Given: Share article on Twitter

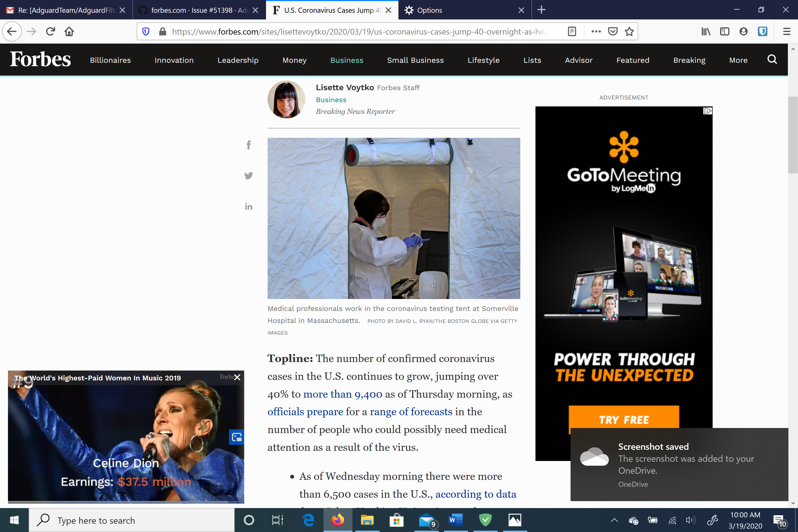Looking at the screenshot, I should point(249,175).
